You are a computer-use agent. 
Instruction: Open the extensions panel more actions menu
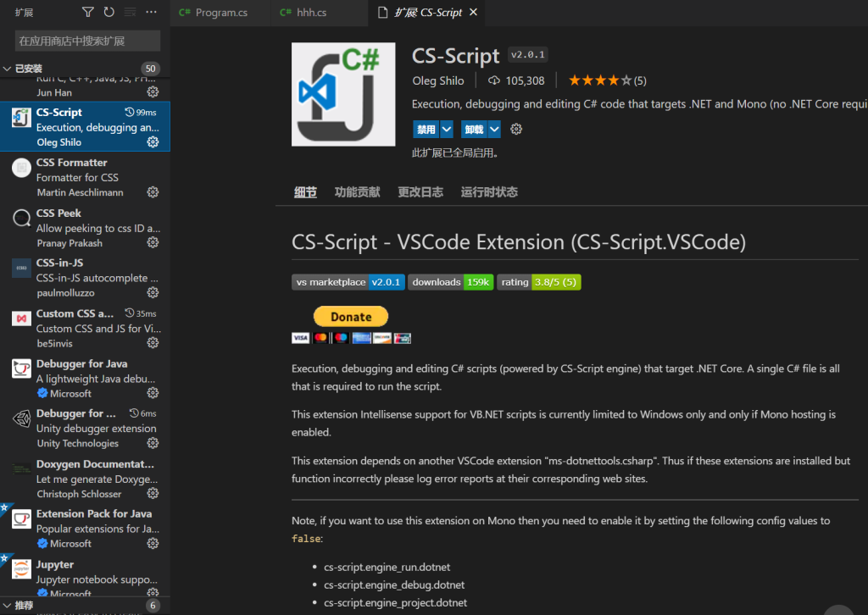pyautogui.click(x=151, y=12)
